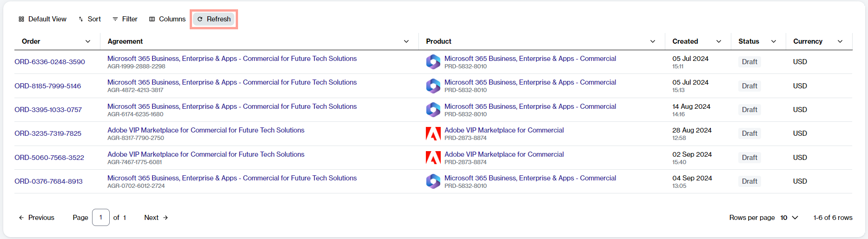Click the Adobe logo for order ORD-5060-7568-3522

point(433,158)
